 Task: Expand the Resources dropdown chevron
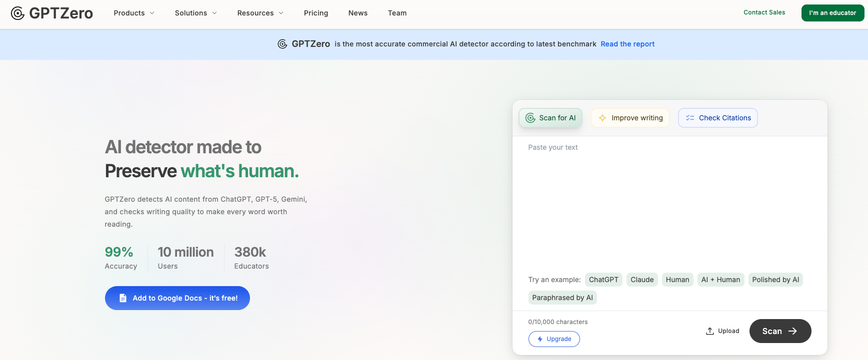(x=281, y=13)
